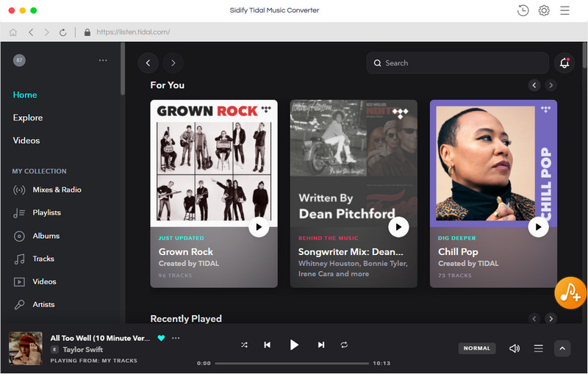Open the top-level Videos link above My Collection
This screenshot has height=374, width=588.
click(26, 140)
